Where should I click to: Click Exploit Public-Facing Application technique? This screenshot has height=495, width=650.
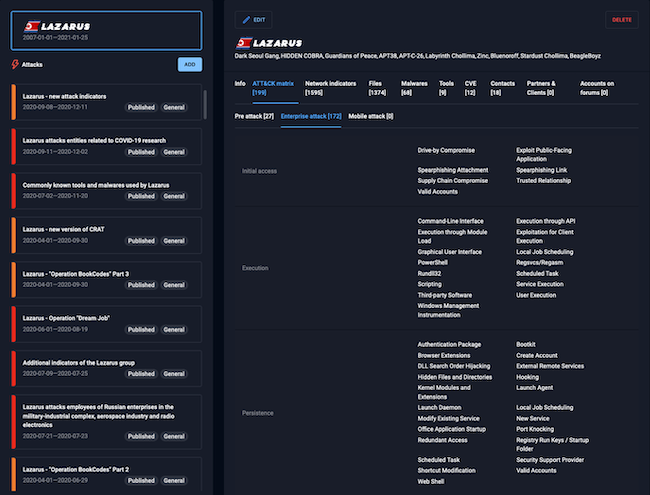(544, 155)
